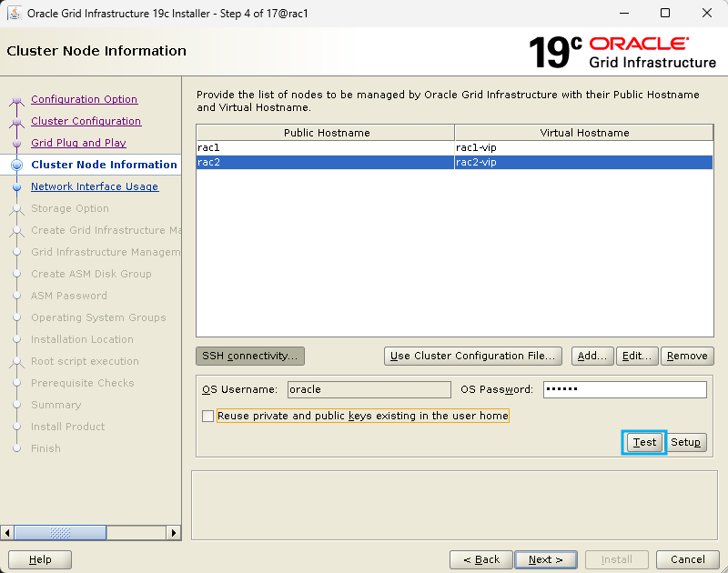Click the right arrow of sidebar scrollbar
728x573 pixels.
tap(174, 533)
